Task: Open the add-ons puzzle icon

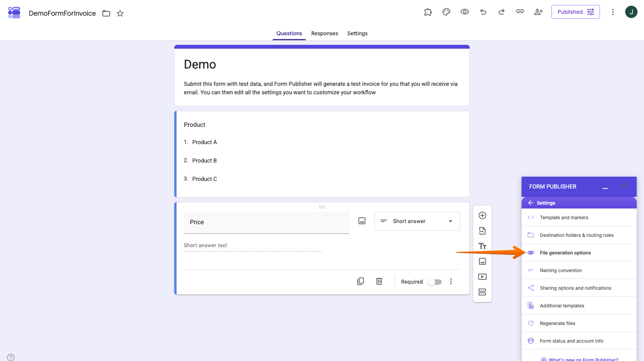Action: pyautogui.click(x=428, y=12)
